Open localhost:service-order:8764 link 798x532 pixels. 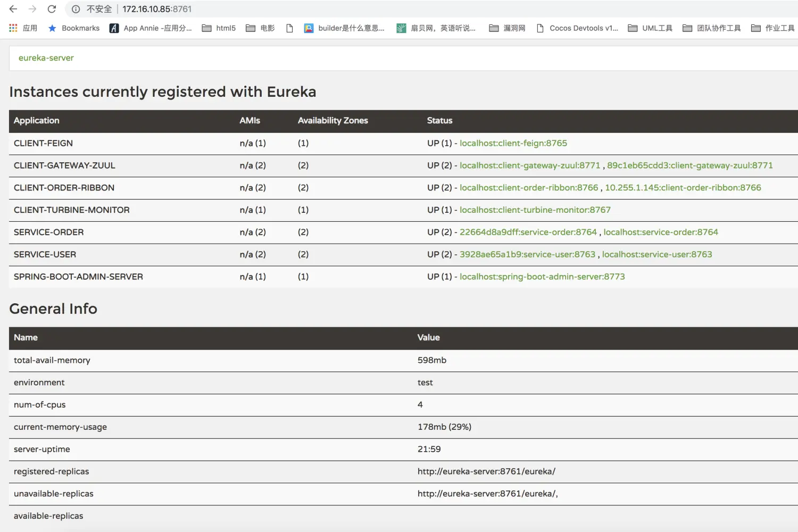point(661,232)
